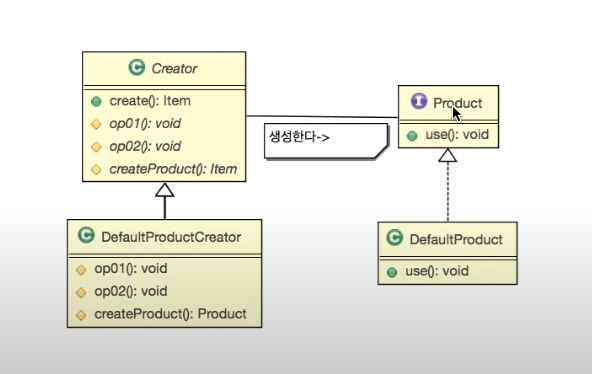Image resolution: width=592 pixels, height=374 pixels.
Task: Click the interface icon beside Product
Action: 419,101
